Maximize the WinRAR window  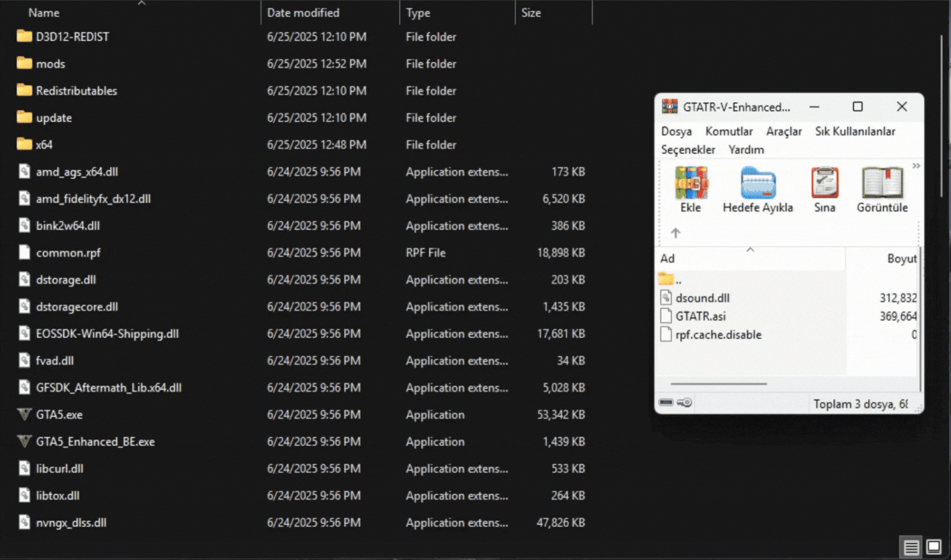[x=858, y=106]
